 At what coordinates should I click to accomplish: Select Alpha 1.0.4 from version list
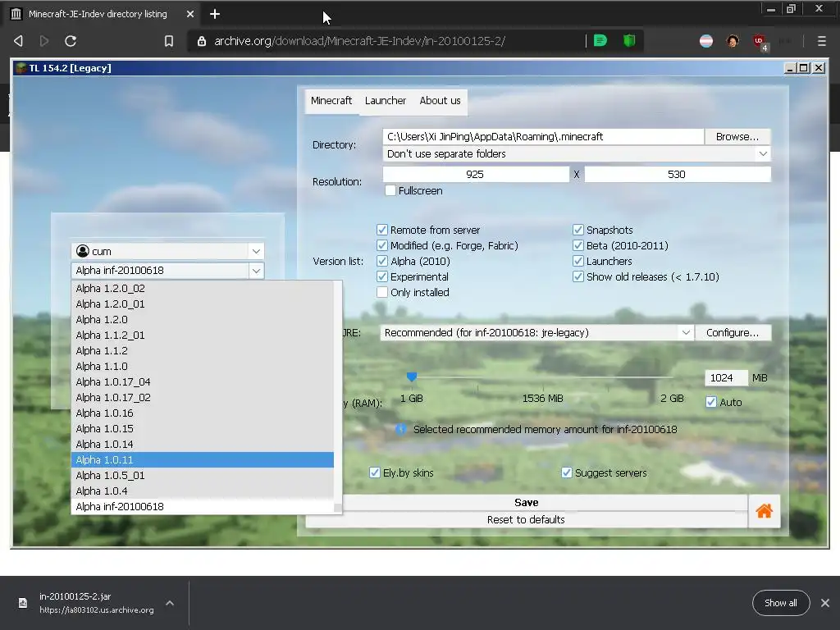203,491
